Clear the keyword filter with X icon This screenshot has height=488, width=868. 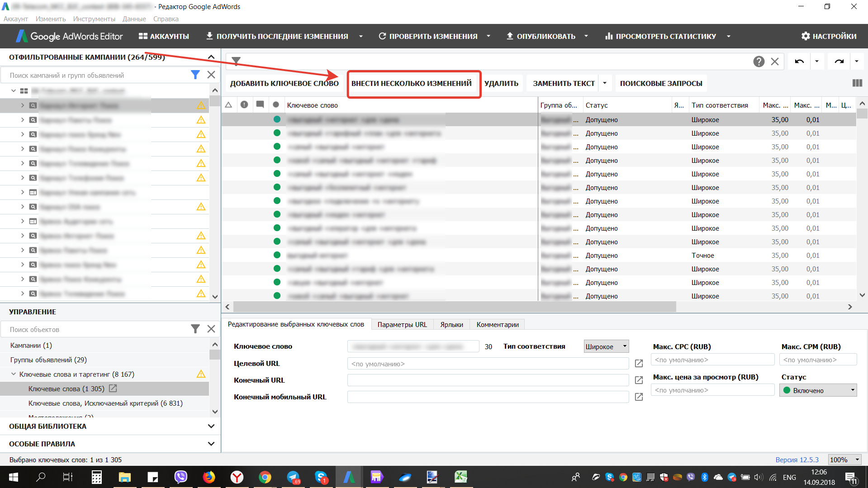pyautogui.click(x=775, y=62)
